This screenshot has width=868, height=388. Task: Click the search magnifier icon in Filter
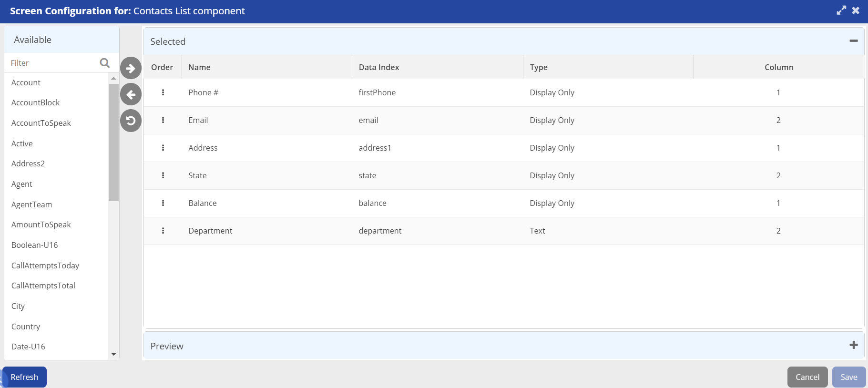coord(105,63)
